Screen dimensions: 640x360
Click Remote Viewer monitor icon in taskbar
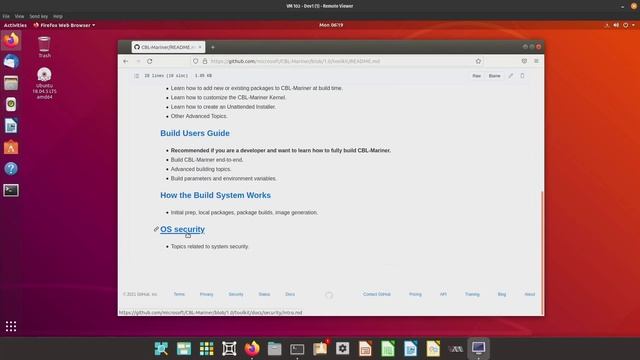(478, 348)
